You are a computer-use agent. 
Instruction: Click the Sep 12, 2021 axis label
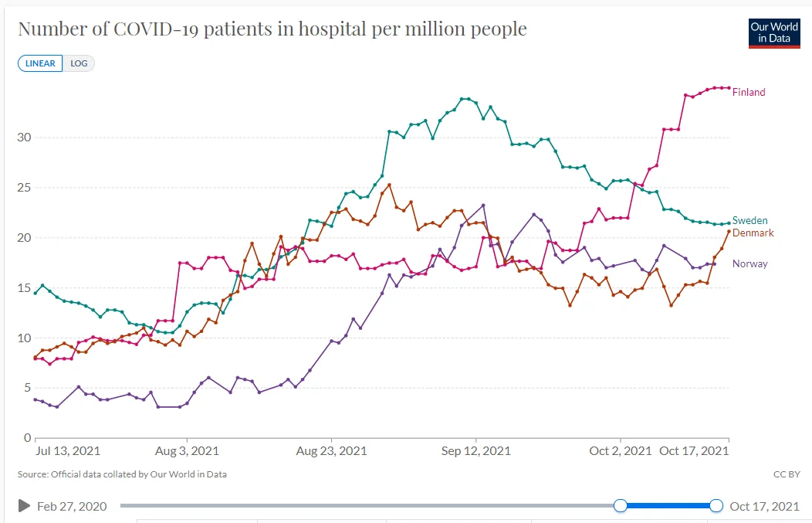477,451
